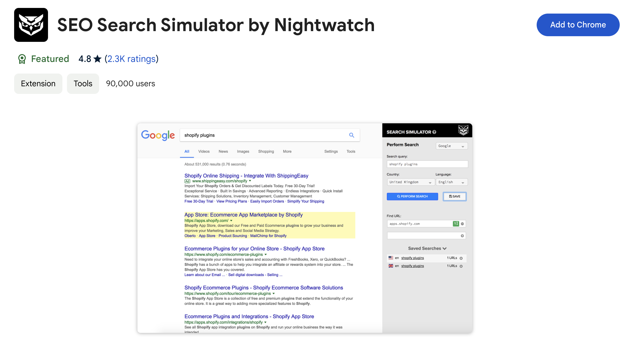Open the search engine Google dropdown

(x=452, y=146)
